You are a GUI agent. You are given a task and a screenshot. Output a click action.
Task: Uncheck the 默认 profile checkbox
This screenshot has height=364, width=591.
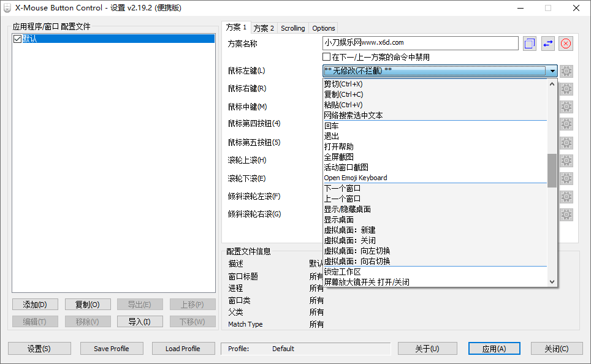pyautogui.click(x=17, y=39)
